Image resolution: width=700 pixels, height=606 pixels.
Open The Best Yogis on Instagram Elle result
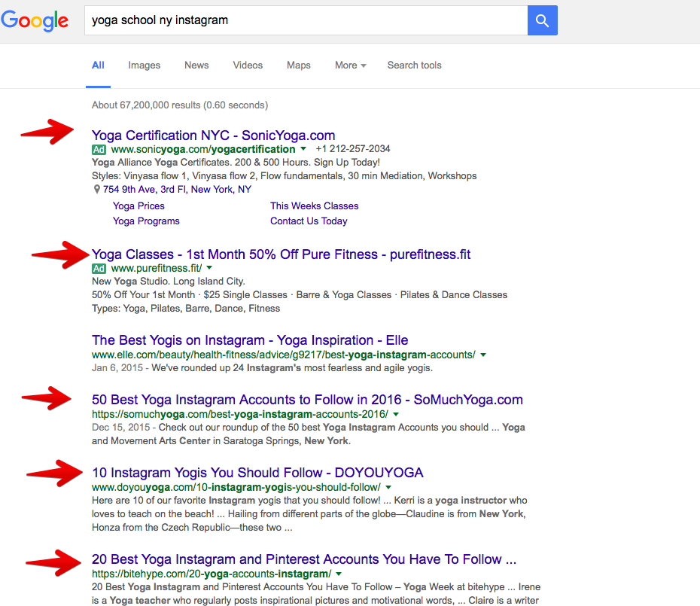(250, 340)
